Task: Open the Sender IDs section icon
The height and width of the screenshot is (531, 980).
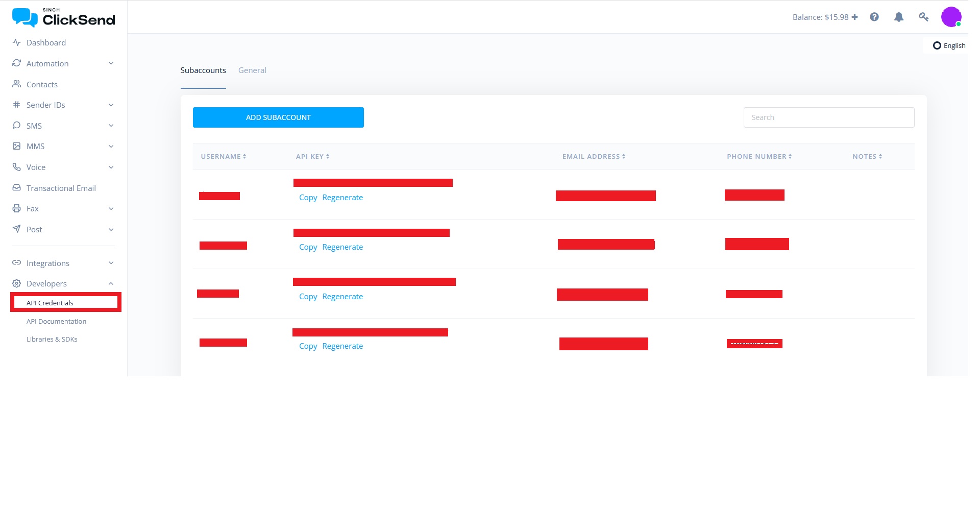Action: (17, 105)
